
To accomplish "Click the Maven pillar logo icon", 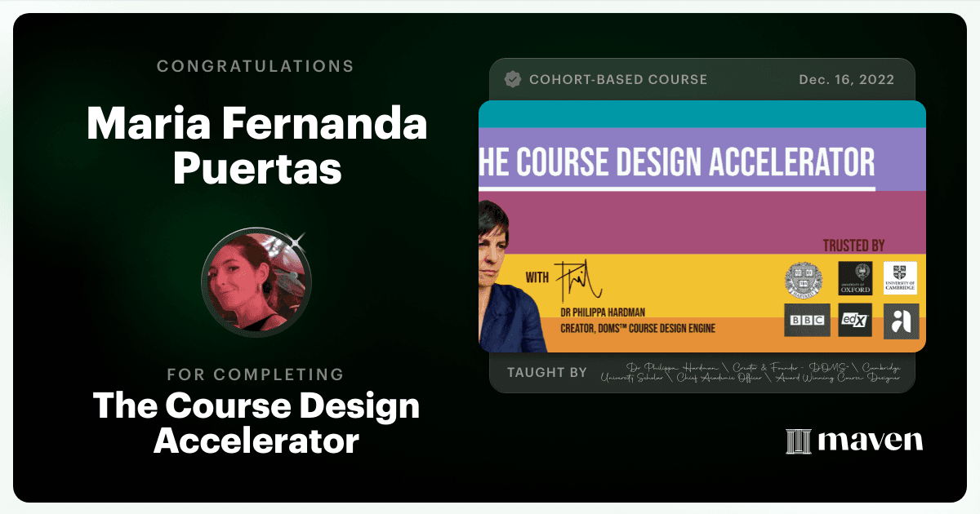I will click(x=799, y=441).
